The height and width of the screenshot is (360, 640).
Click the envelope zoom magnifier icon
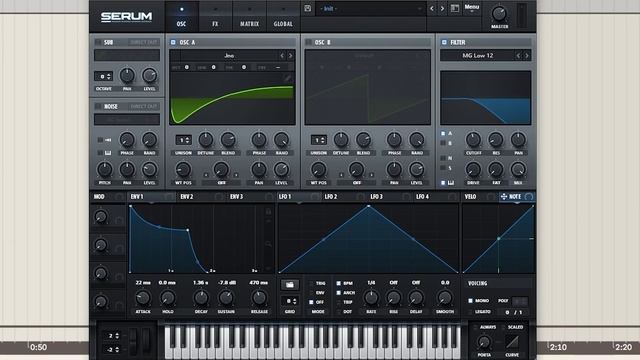[x=268, y=244]
